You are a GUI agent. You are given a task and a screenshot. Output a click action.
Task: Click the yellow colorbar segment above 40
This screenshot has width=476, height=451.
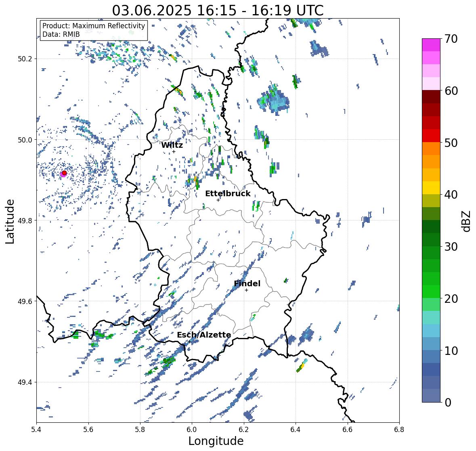431,188
